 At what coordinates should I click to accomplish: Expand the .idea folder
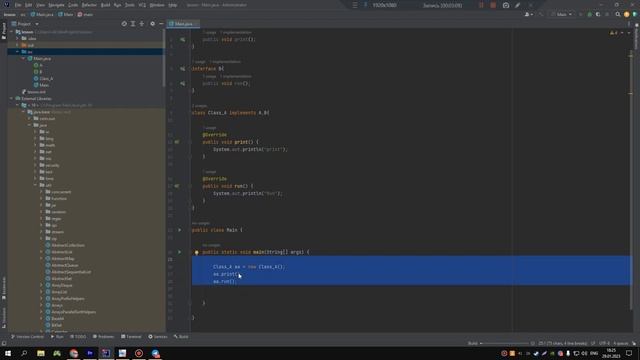pos(18,38)
